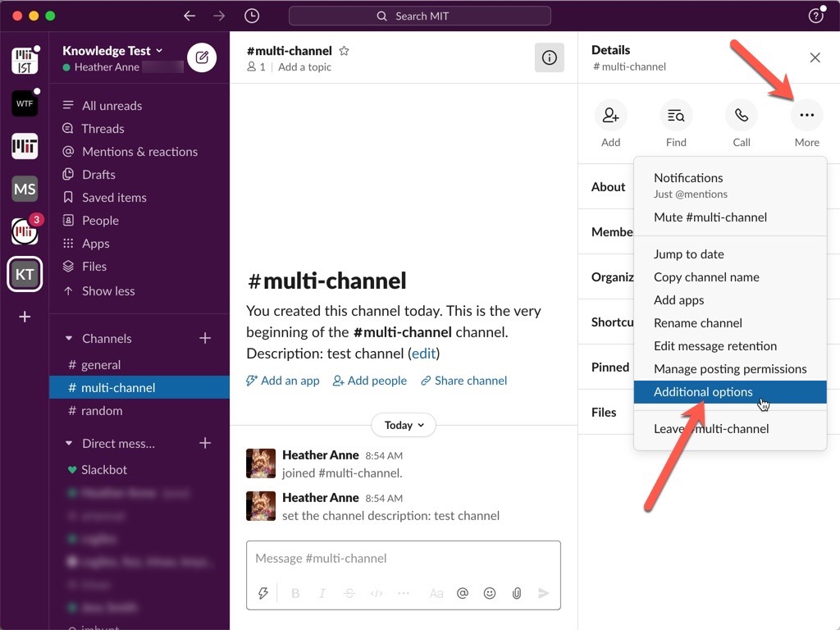The width and height of the screenshot is (840, 630).
Task: Choose Jump to date
Action: coord(729,254)
